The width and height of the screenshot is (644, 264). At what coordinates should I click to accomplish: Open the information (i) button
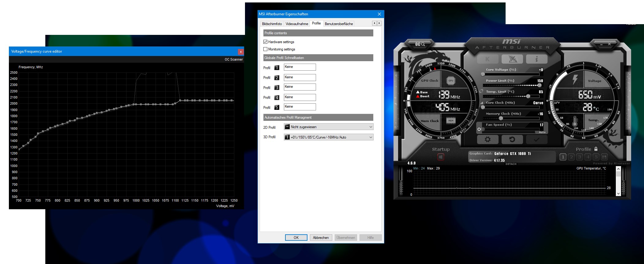tap(537, 59)
